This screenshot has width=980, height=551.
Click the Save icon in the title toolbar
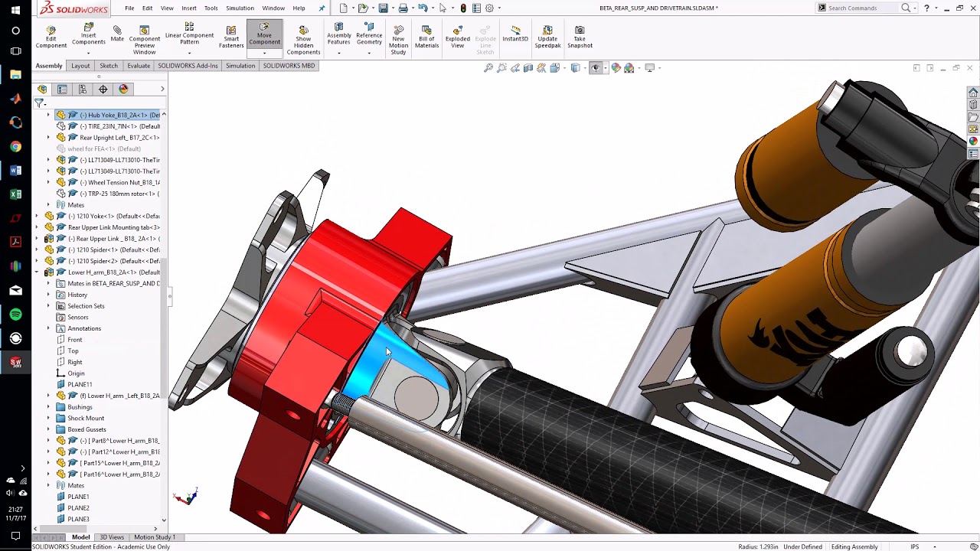point(383,8)
